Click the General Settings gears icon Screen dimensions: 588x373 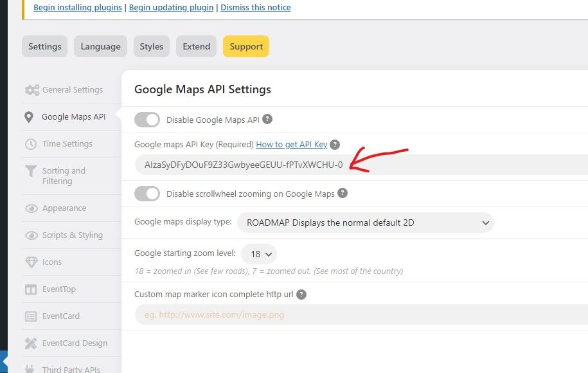[32, 90]
